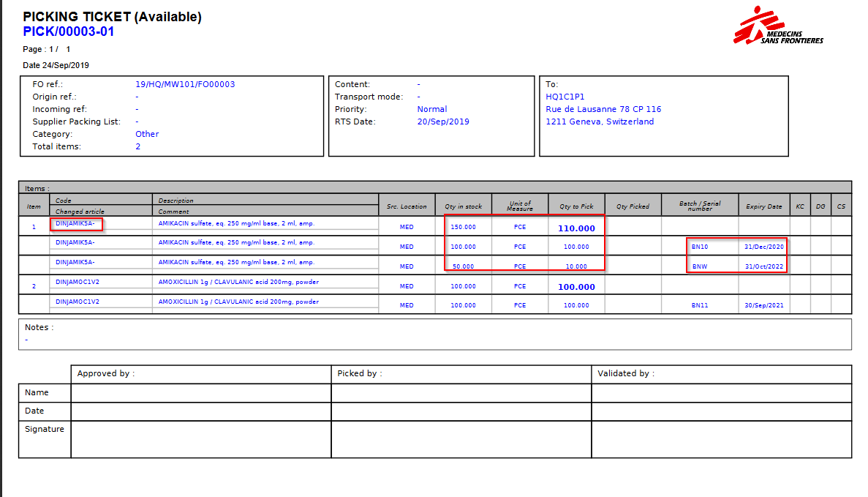
Task: Click the Qty to Pick value 10.000
Action: click(576, 266)
